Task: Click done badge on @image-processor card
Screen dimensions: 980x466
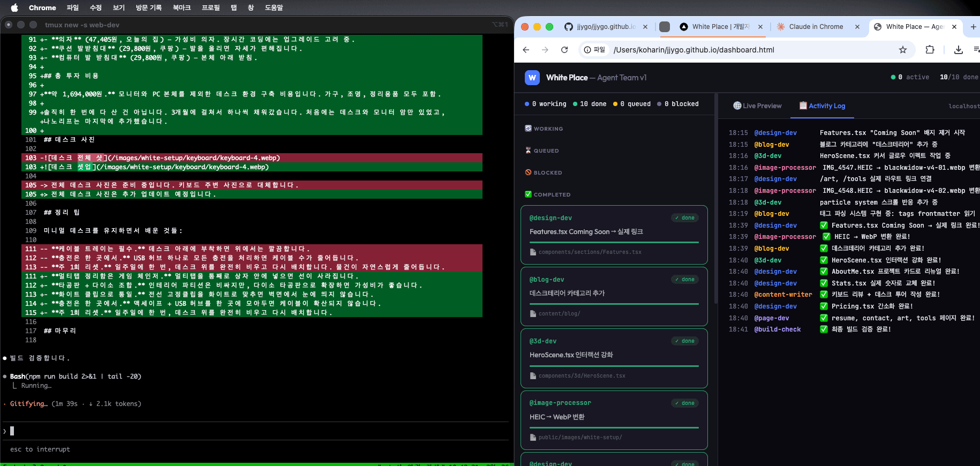Action: coord(685,403)
